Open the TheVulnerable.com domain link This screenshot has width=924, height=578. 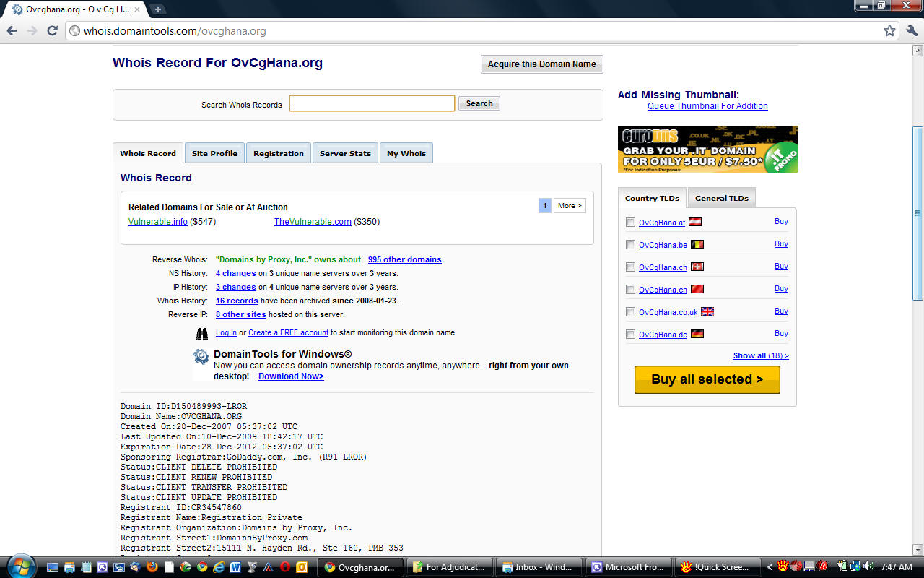tap(313, 222)
